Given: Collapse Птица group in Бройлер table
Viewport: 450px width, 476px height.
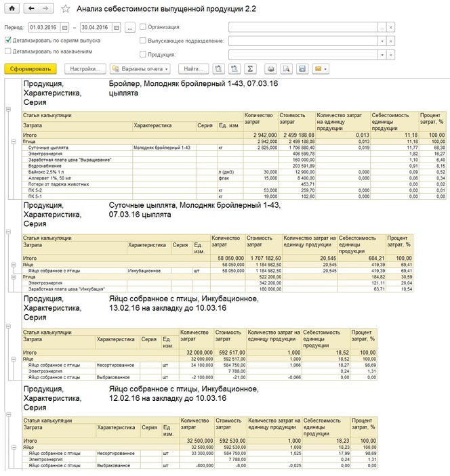Looking at the screenshot, I should point(14,142).
